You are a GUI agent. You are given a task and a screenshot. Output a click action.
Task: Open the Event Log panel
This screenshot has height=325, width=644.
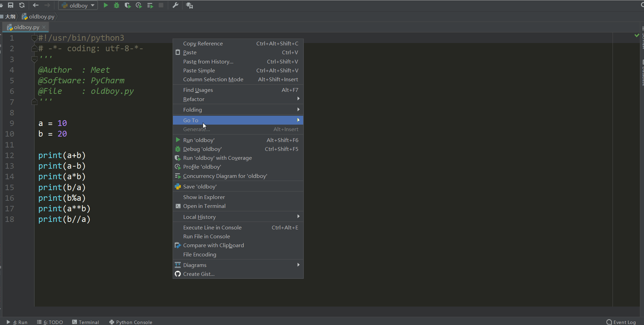621,322
